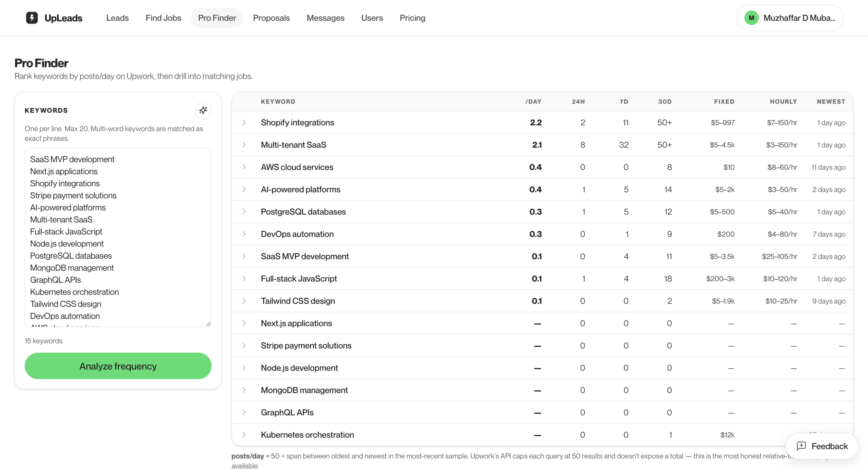Expand the Node.js development row
Screen dimensions: 868x469
244,368
